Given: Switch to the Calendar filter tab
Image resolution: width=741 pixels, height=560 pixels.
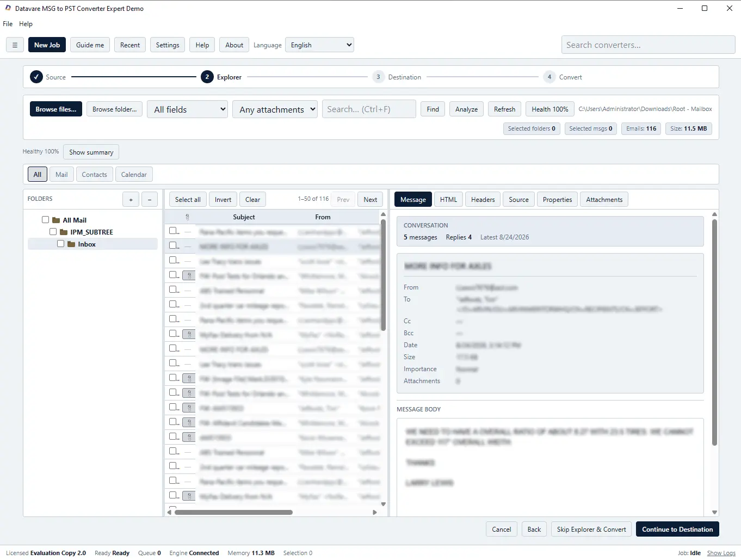Looking at the screenshot, I should pyautogui.click(x=134, y=175).
